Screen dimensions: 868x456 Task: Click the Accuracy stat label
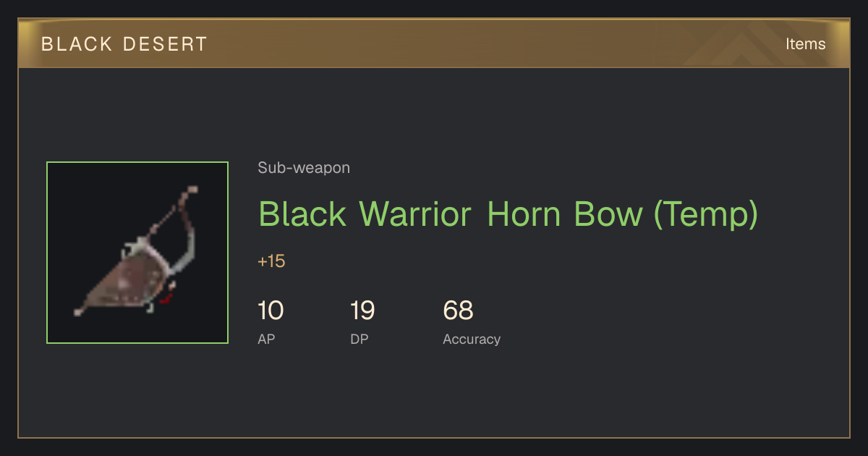pyautogui.click(x=472, y=339)
